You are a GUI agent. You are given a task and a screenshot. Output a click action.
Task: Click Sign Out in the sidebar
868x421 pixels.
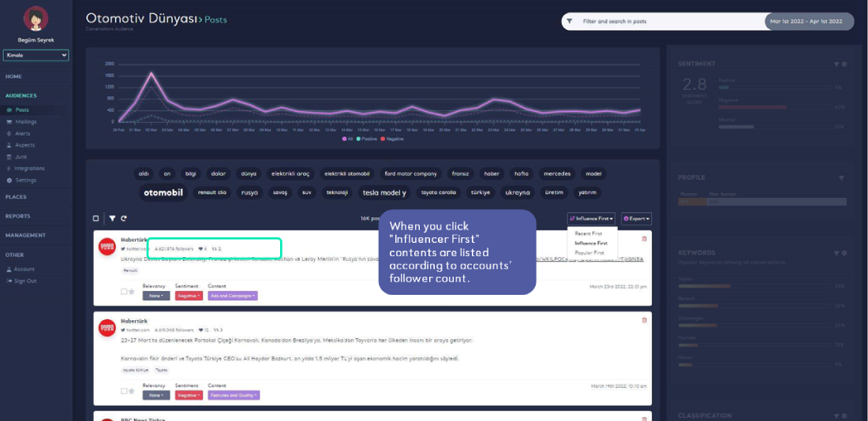[25, 281]
